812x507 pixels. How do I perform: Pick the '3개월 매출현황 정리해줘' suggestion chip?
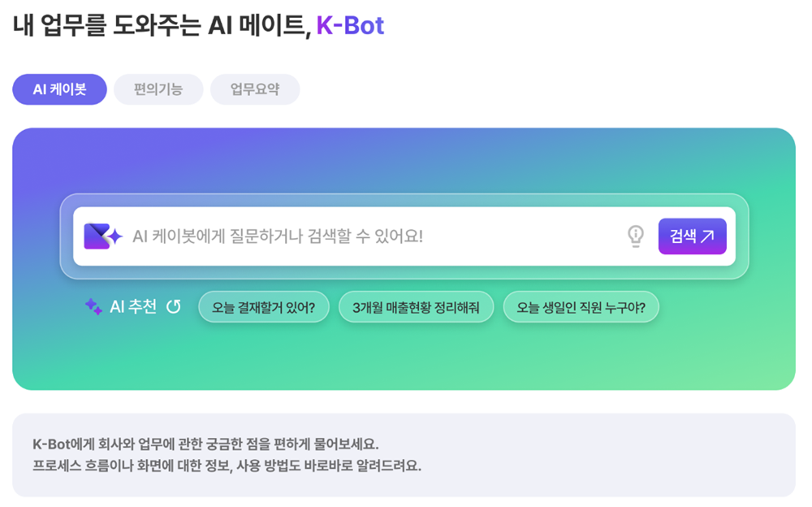click(416, 307)
